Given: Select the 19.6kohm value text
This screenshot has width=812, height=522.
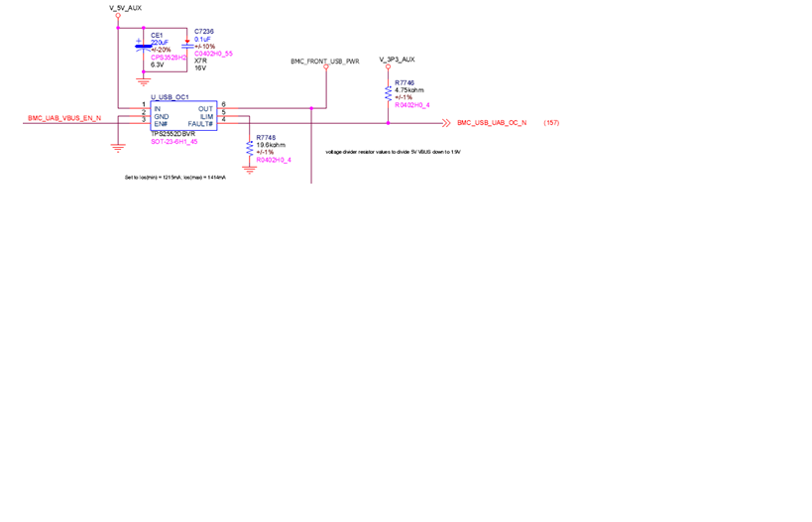Looking at the screenshot, I should click(x=271, y=145).
